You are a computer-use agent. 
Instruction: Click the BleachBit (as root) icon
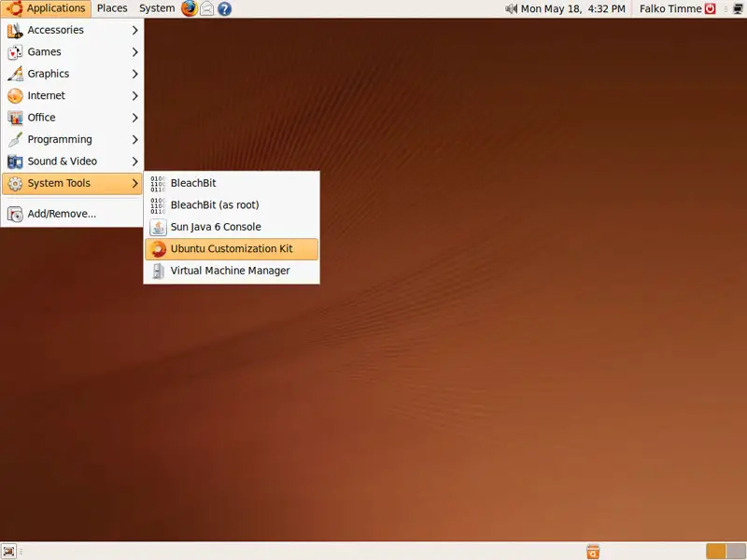[158, 205]
